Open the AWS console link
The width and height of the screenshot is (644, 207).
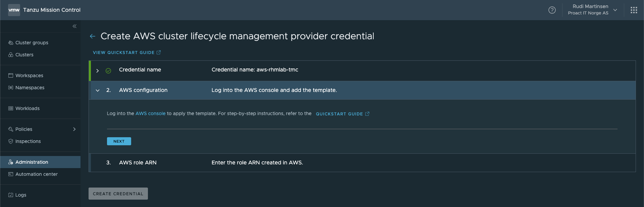tap(151, 114)
